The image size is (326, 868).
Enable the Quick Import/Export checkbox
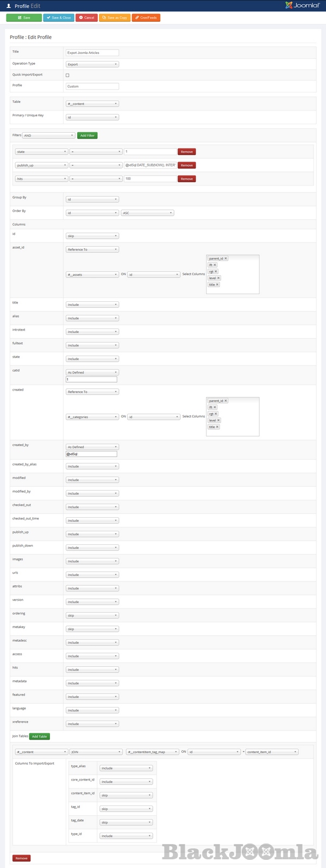click(67, 76)
